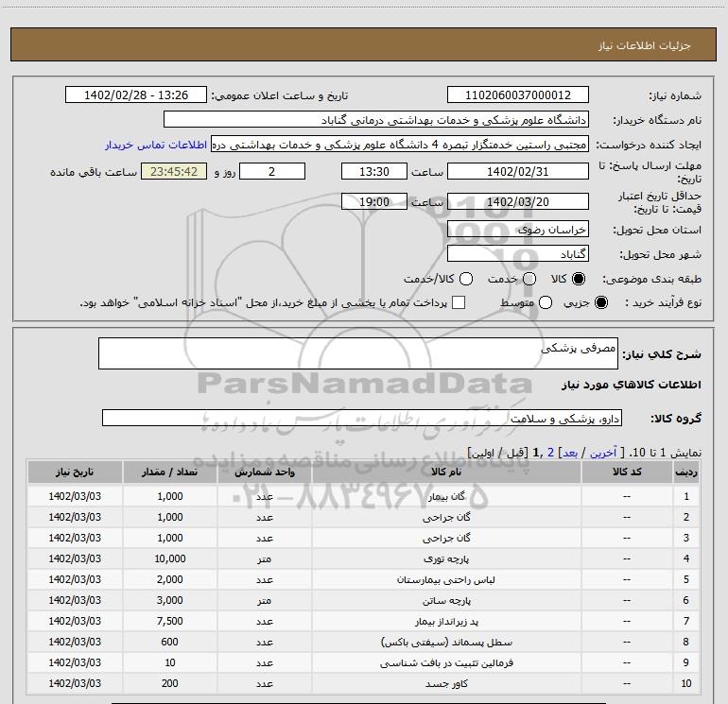Click the validity time field 19:00

(374, 201)
